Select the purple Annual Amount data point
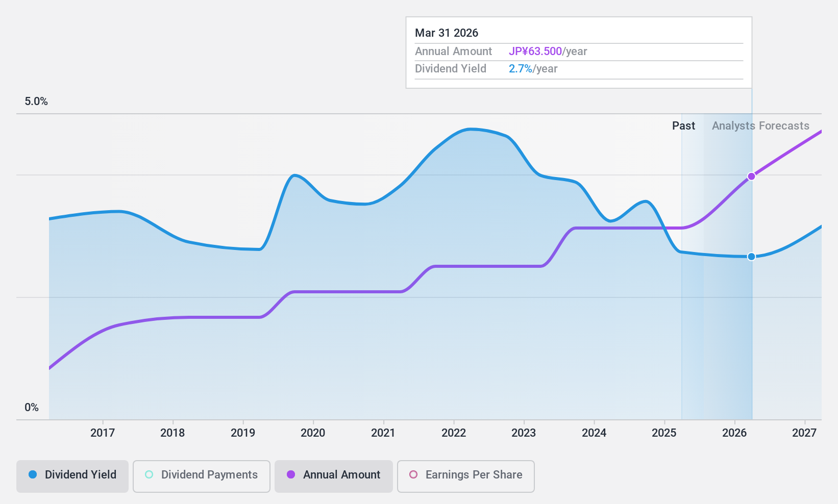The image size is (838, 504). 751,177
